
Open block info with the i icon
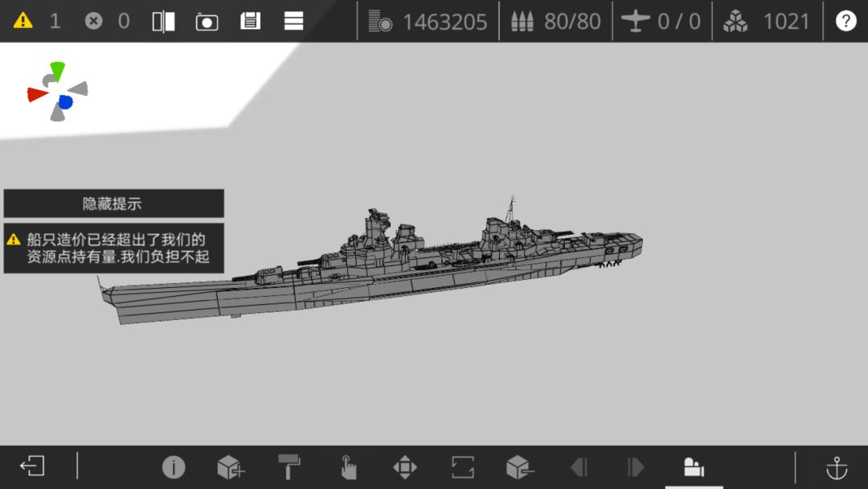tap(174, 466)
